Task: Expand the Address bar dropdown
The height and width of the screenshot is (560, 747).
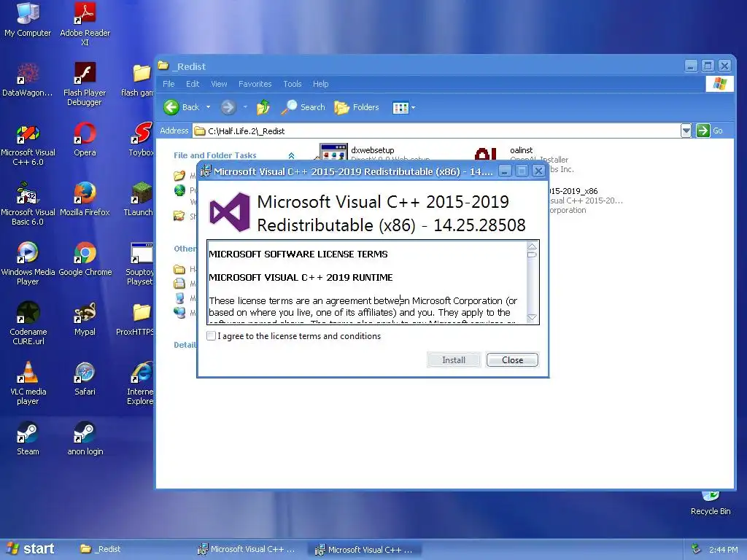Action: 686,131
